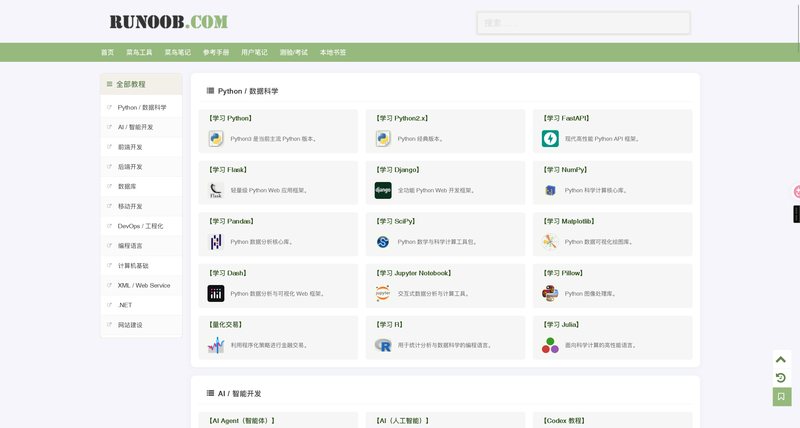Image resolution: width=800 pixels, height=428 pixels.
Task: Open the 【学习 Jupyter Notebook】 title link
Action: pos(414,273)
